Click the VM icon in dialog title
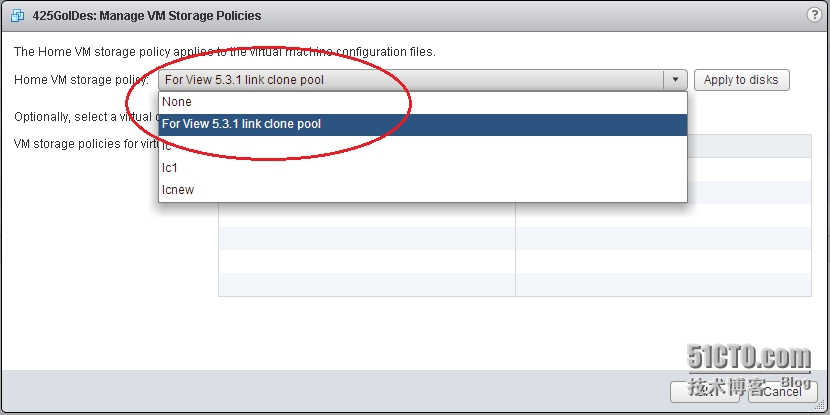 coord(17,16)
